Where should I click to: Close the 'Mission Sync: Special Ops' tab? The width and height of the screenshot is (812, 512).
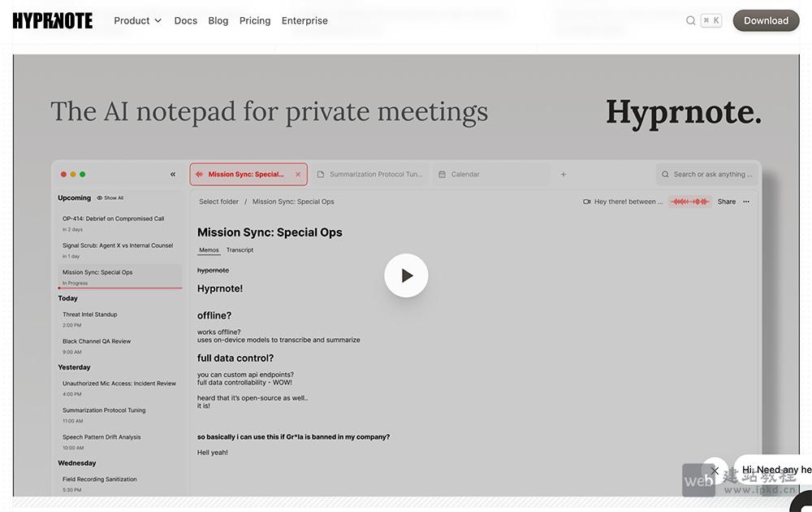297,173
